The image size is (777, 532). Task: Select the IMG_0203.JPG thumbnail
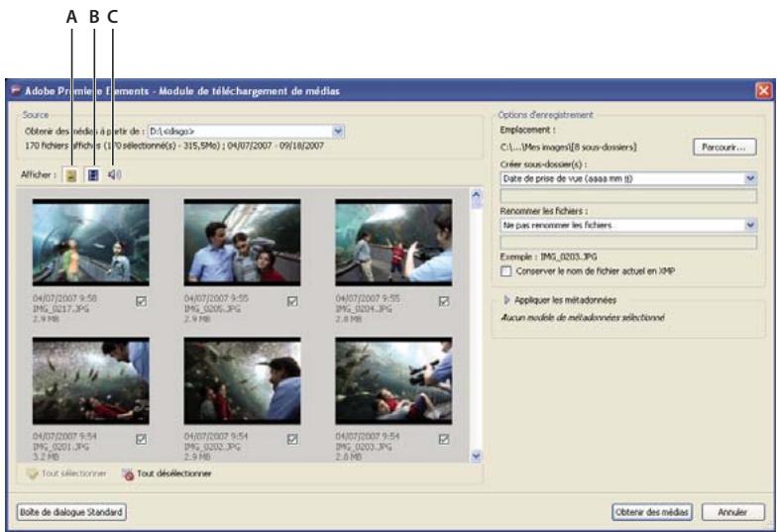coord(393,380)
